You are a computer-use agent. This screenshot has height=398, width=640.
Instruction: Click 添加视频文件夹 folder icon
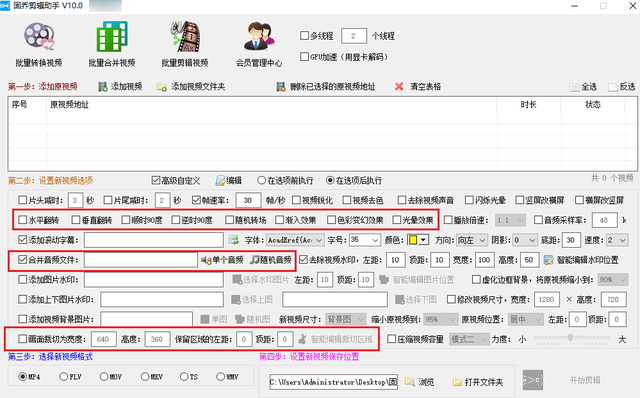point(162,87)
